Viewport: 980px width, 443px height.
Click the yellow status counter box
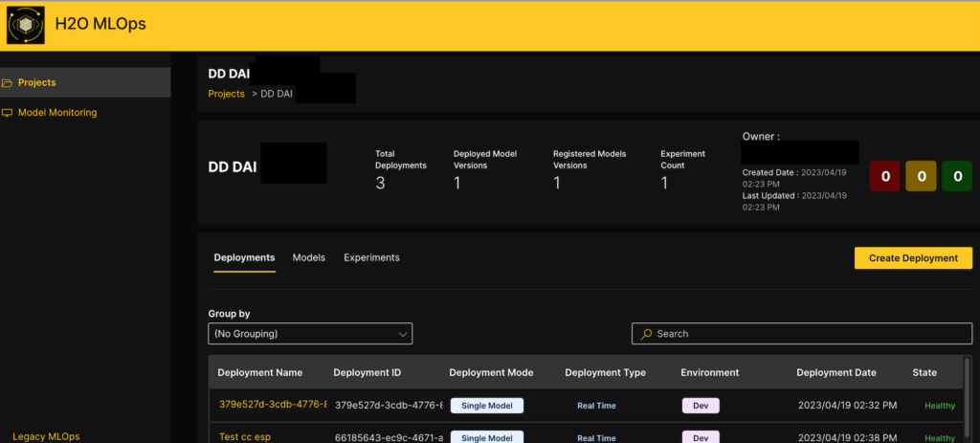point(922,177)
